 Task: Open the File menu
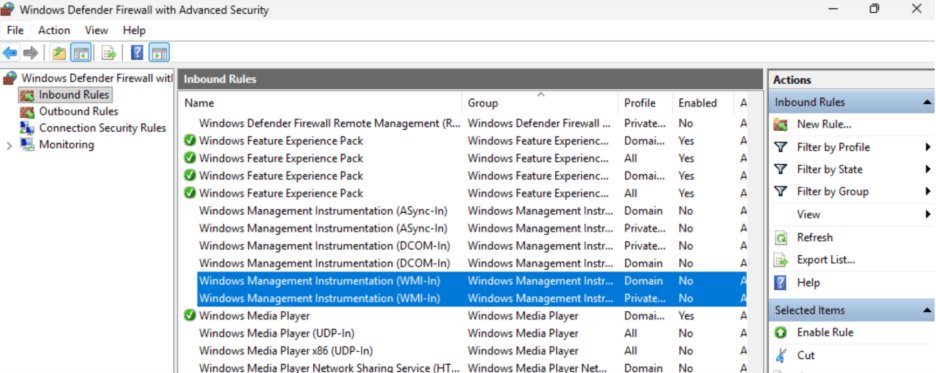pyautogui.click(x=16, y=30)
